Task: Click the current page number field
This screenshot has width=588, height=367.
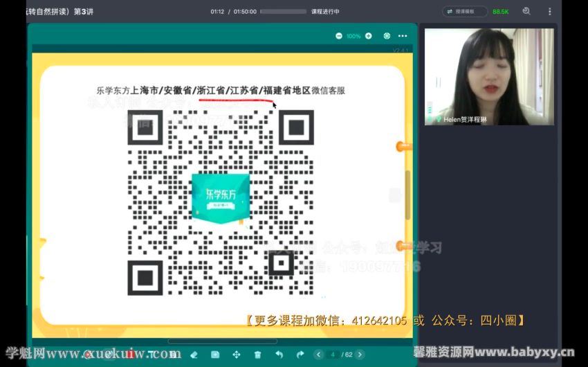Action: (333, 355)
